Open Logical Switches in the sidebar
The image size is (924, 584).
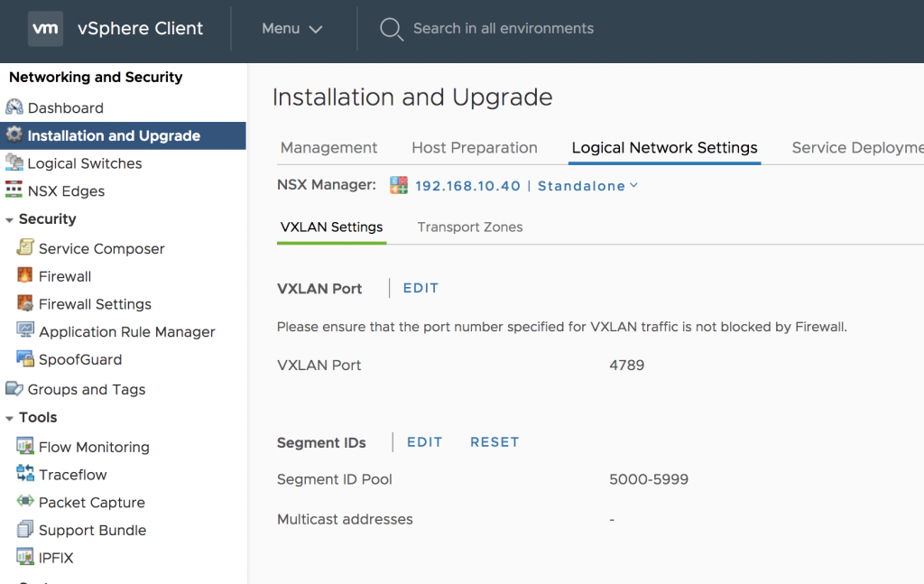point(85,163)
